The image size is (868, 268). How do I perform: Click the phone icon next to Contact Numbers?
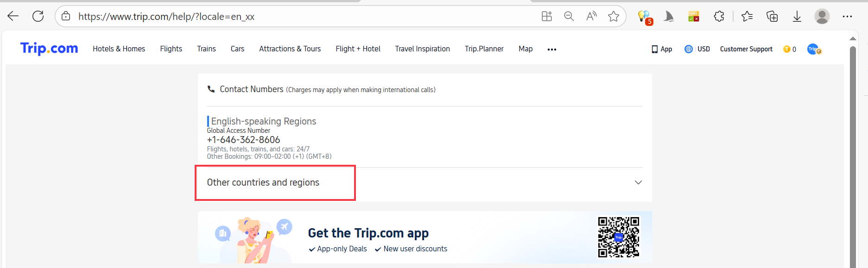[211, 89]
